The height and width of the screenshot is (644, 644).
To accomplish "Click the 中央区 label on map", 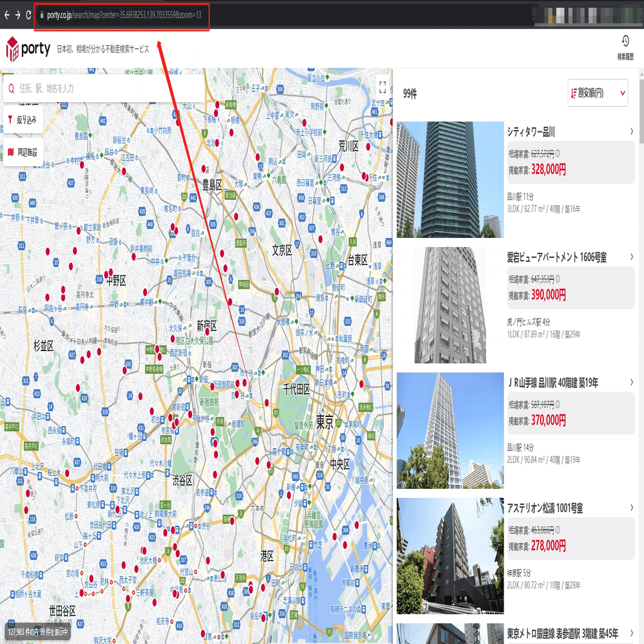I will pos(339,464).
